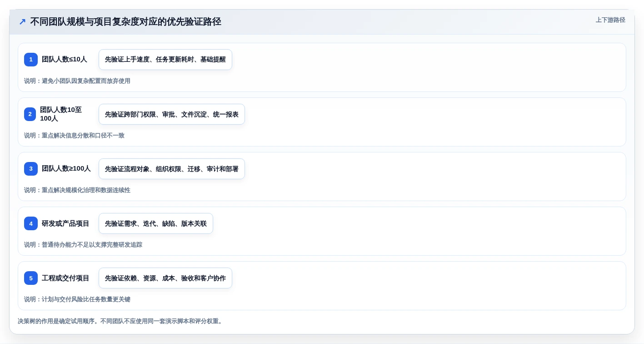This screenshot has height=344, width=644.
Task: Click the 工程或交付项目 label
Action: coord(65,278)
